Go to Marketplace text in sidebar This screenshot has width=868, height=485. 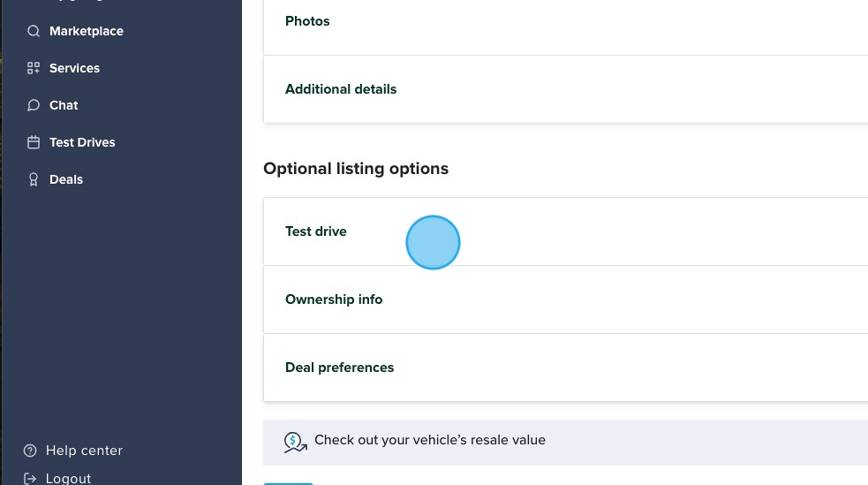coord(87,31)
